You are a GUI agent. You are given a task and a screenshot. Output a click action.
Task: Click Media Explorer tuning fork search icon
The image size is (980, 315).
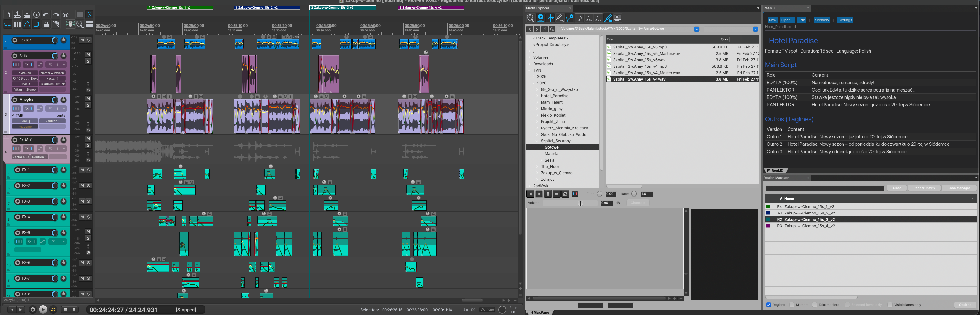[559, 18]
